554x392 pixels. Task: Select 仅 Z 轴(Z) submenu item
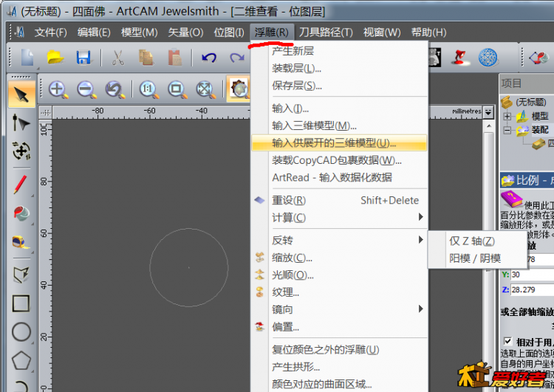pos(477,241)
